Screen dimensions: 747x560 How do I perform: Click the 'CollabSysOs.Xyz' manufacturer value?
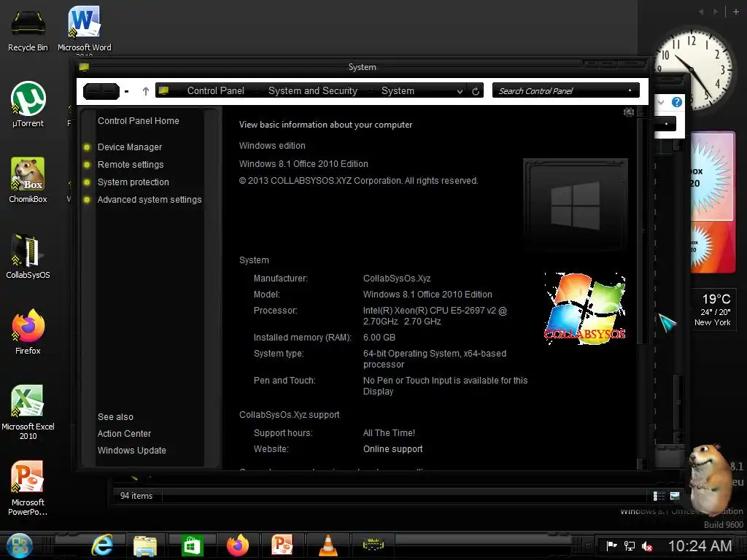pos(397,279)
